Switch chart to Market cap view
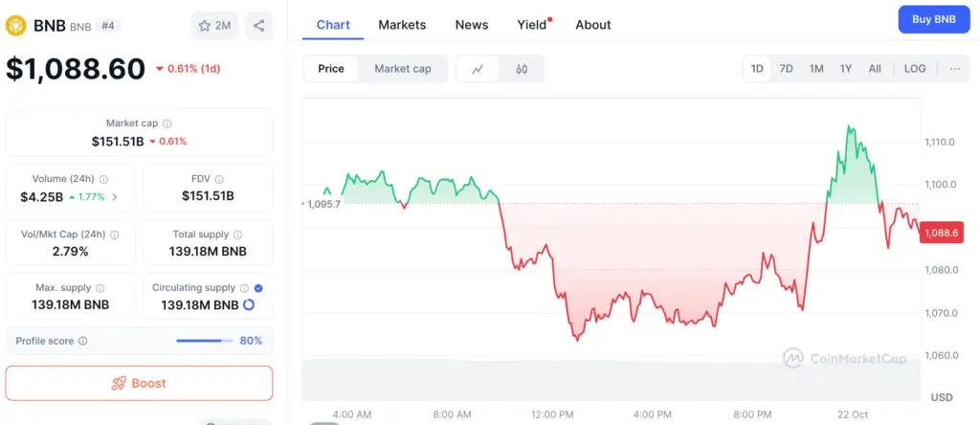The height and width of the screenshot is (425, 980). 403,69
